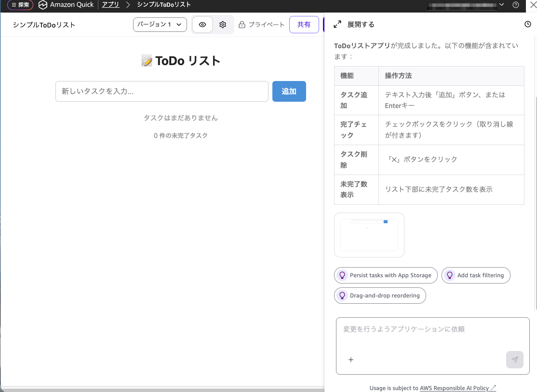Image resolution: width=537 pixels, height=392 pixels.
Task: Click the send message paper-plane icon
Action: 514,360
